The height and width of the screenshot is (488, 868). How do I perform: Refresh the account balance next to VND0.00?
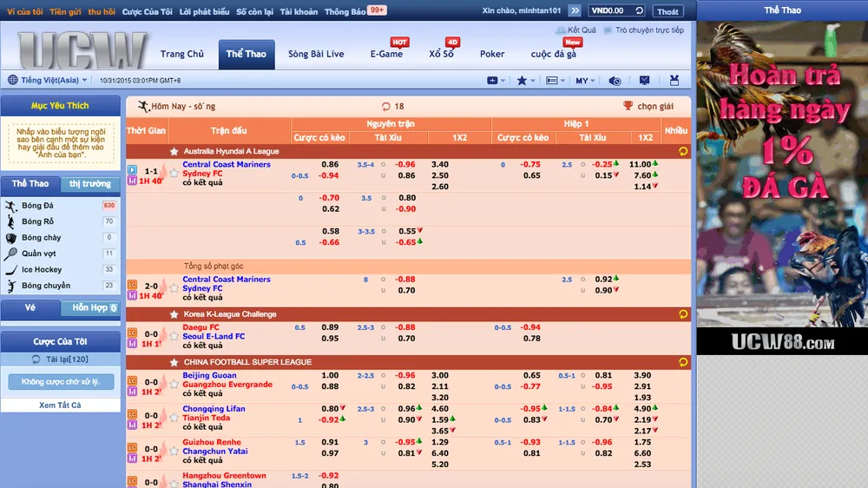tap(640, 11)
